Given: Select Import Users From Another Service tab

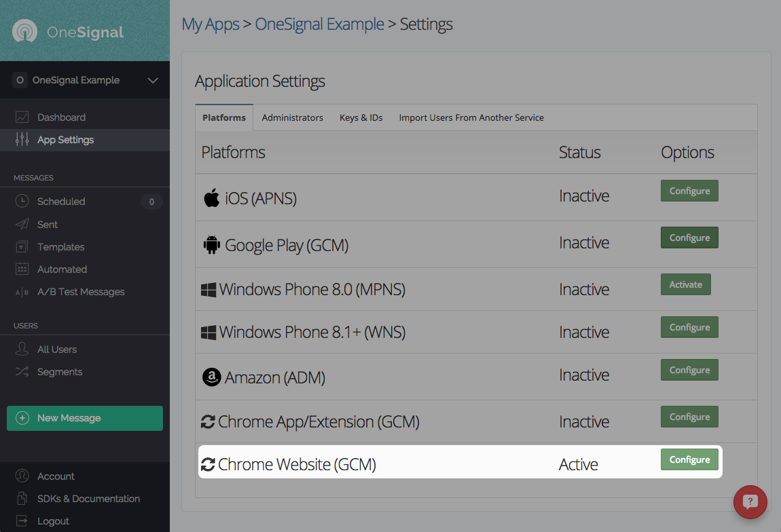Looking at the screenshot, I should [x=471, y=117].
